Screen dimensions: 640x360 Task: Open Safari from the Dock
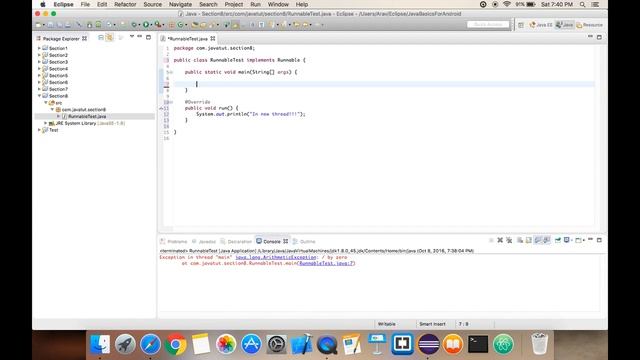[150, 344]
